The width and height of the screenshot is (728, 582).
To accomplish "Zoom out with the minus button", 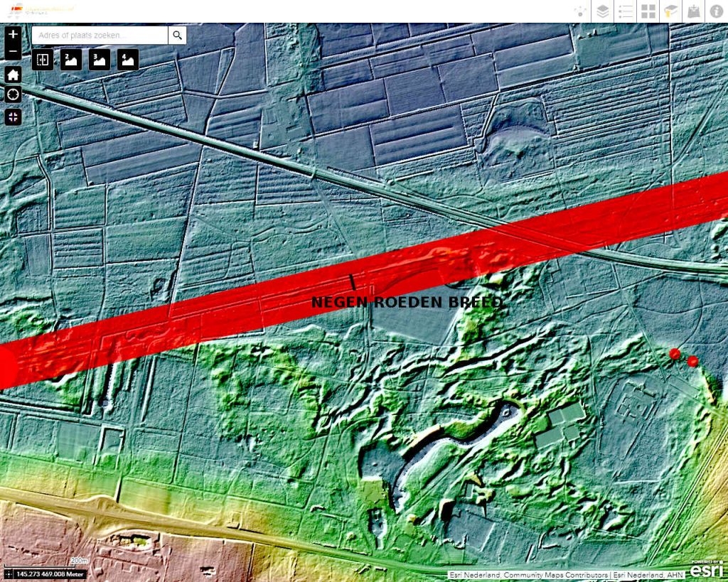I will click(x=13, y=51).
